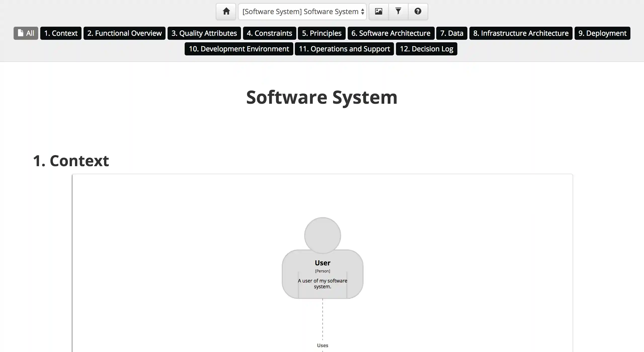Image resolution: width=644 pixels, height=352 pixels.
Task: Open the help icon
Action: 418,11
